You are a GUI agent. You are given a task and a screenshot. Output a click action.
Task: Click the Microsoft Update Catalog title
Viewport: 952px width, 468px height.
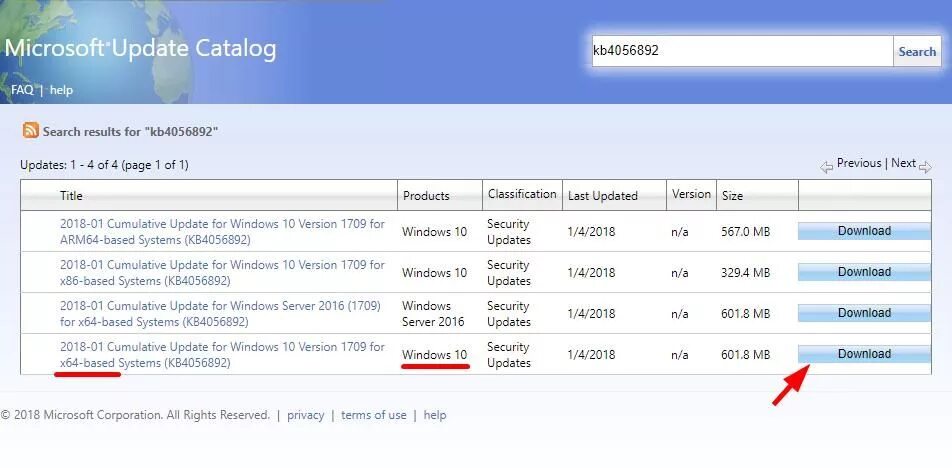pos(140,49)
